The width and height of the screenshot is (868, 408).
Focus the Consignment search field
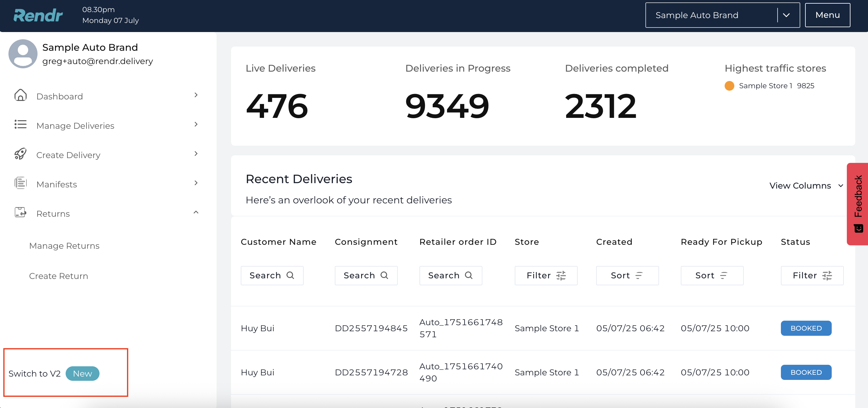pos(366,275)
